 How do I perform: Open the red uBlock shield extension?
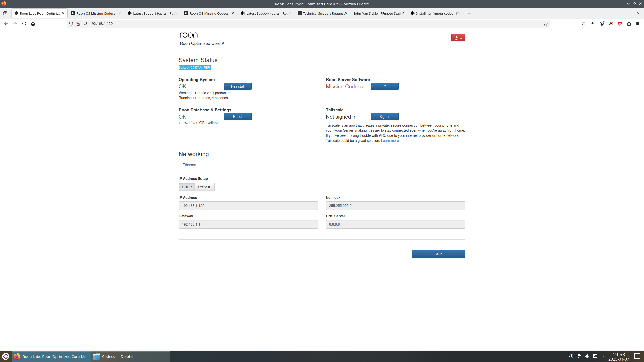tap(620, 24)
